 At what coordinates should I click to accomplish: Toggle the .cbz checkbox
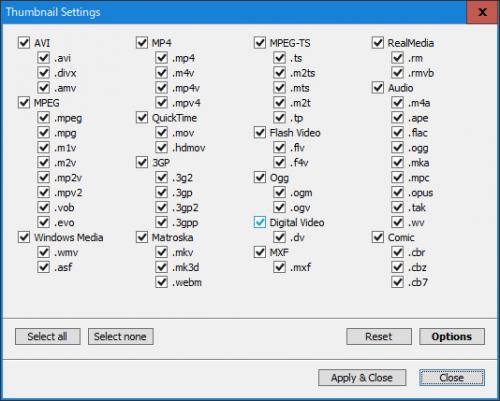coord(398,267)
